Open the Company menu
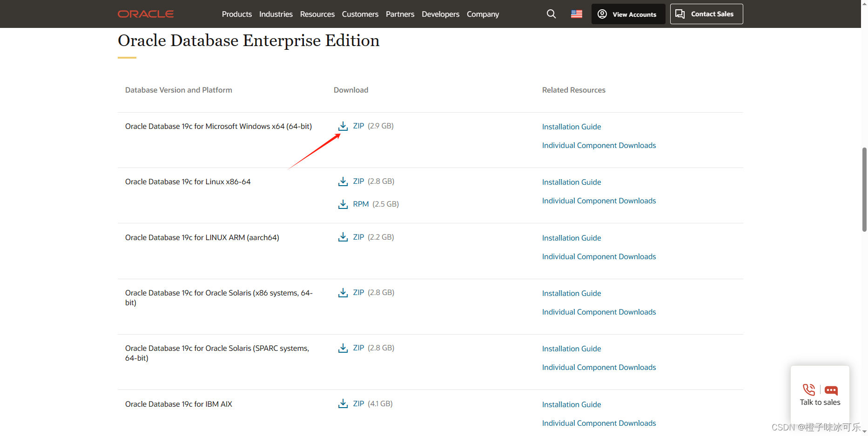This screenshot has width=868, height=436. [483, 14]
